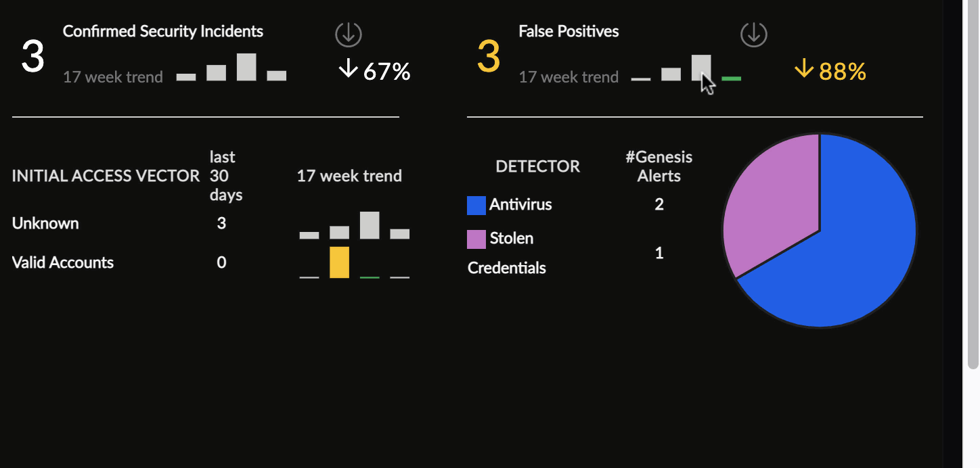Click the download icon beside Confirmed Security Incidents
Screen dimensions: 980x468
[x=349, y=34]
